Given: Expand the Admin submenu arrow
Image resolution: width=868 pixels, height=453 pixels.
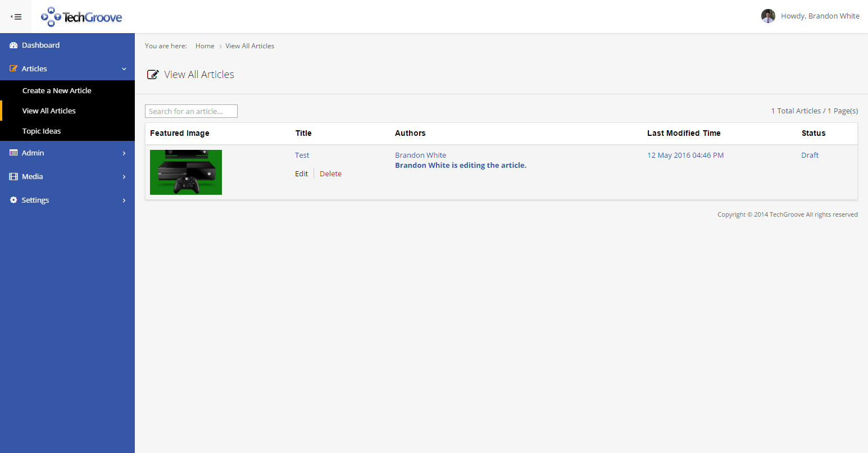Looking at the screenshot, I should click(124, 153).
